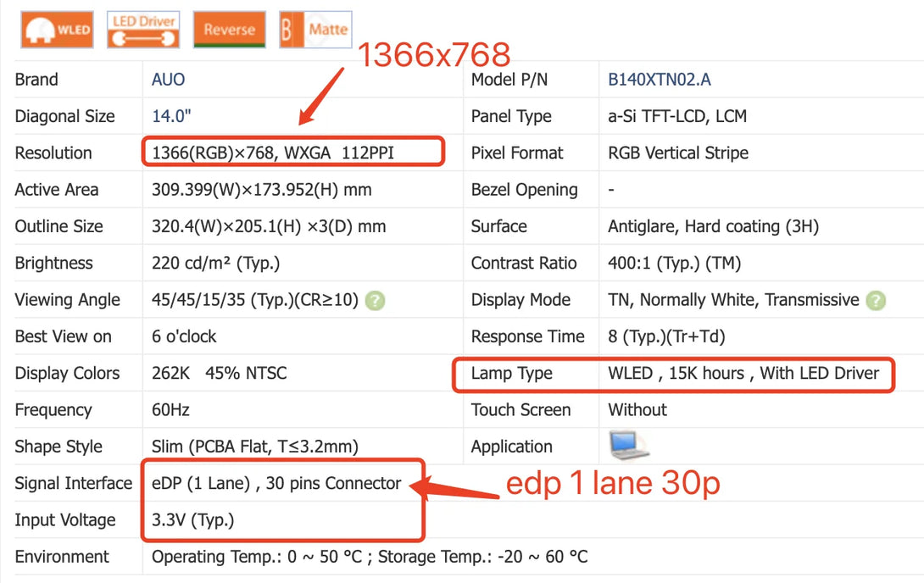
Task: Click the 1366(RGB)×768 WXGA resolution value
Action: pos(272,153)
